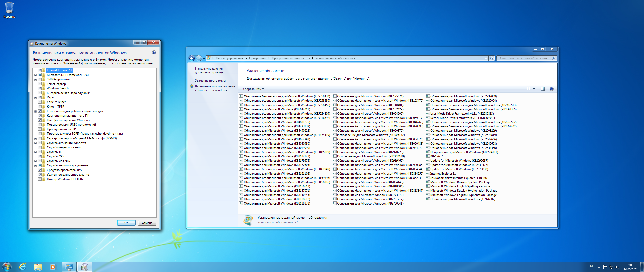Toggle the preview pane icon

543,89
